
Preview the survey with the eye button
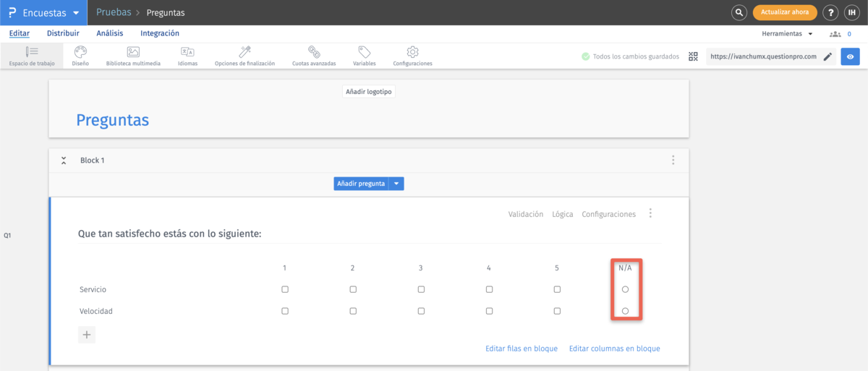click(850, 56)
